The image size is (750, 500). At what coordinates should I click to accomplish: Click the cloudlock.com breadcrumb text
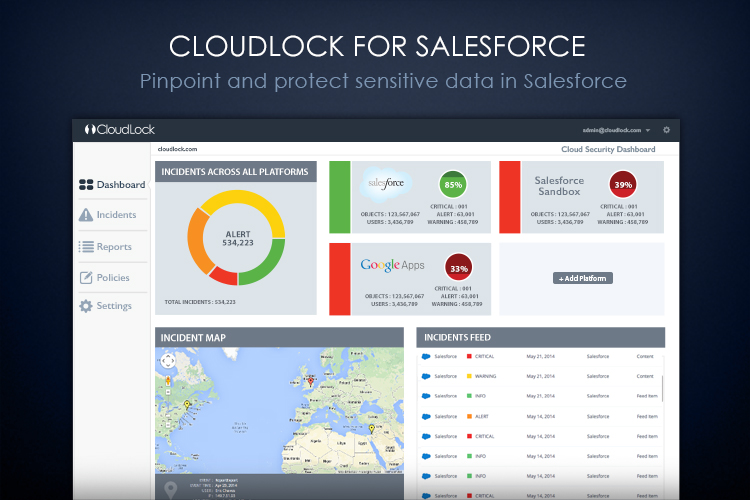(177, 149)
